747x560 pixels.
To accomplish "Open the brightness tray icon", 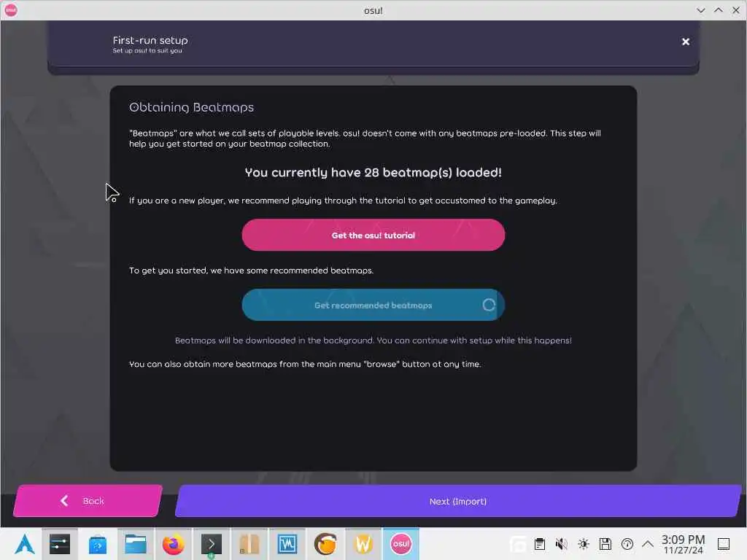I will (x=584, y=544).
